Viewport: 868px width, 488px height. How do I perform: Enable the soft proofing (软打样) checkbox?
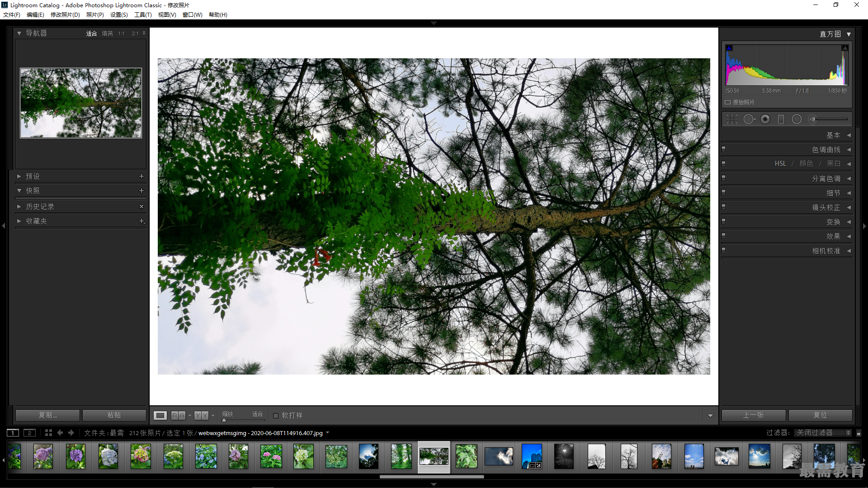tap(276, 415)
